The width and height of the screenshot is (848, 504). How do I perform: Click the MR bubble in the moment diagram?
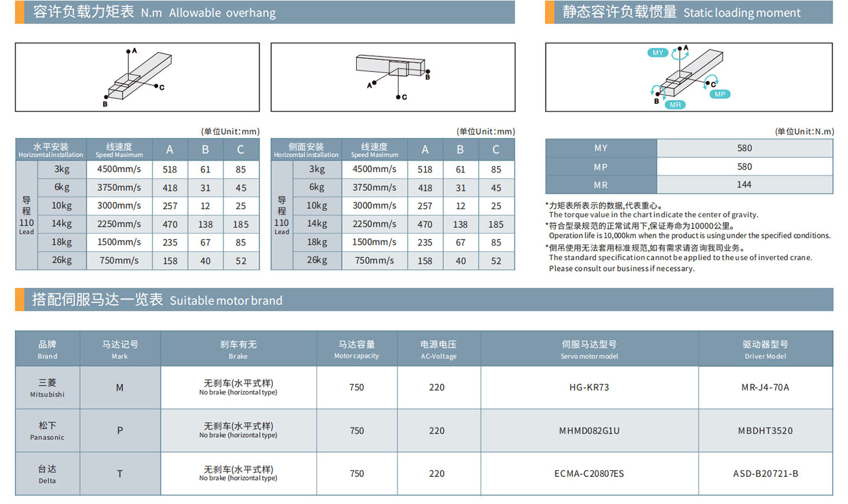(x=675, y=105)
